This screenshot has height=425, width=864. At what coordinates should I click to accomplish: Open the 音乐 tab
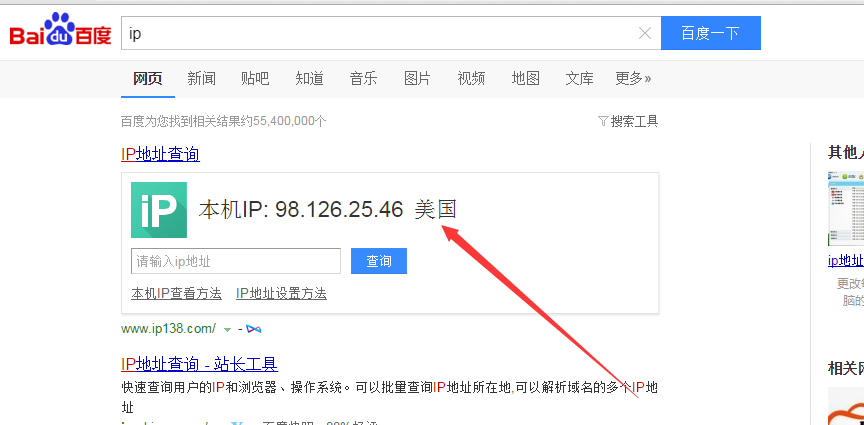pyautogui.click(x=363, y=79)
